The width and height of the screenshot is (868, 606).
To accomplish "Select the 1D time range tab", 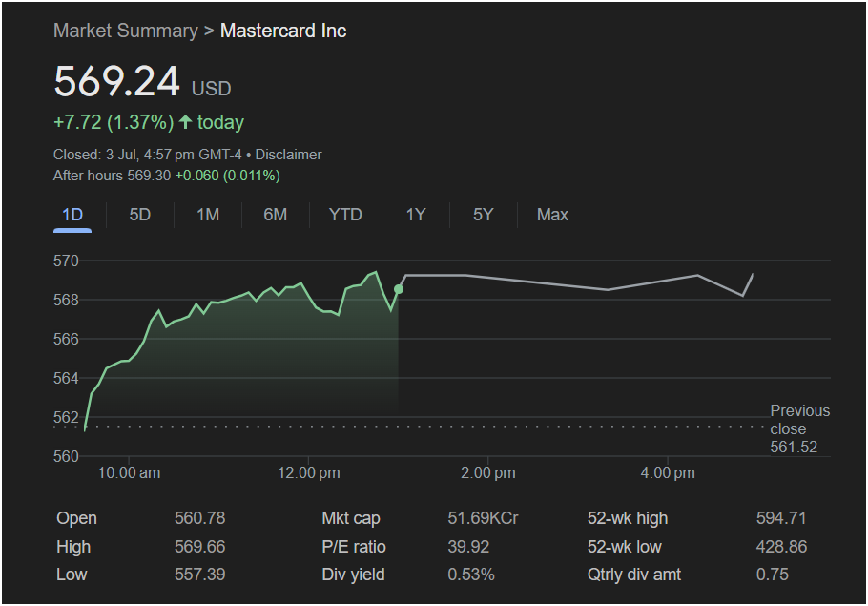I will pyautogui.click(x=72, y=215).
